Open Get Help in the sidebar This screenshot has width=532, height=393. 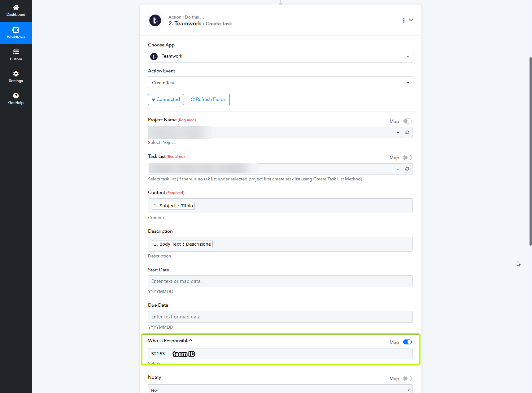16,99
